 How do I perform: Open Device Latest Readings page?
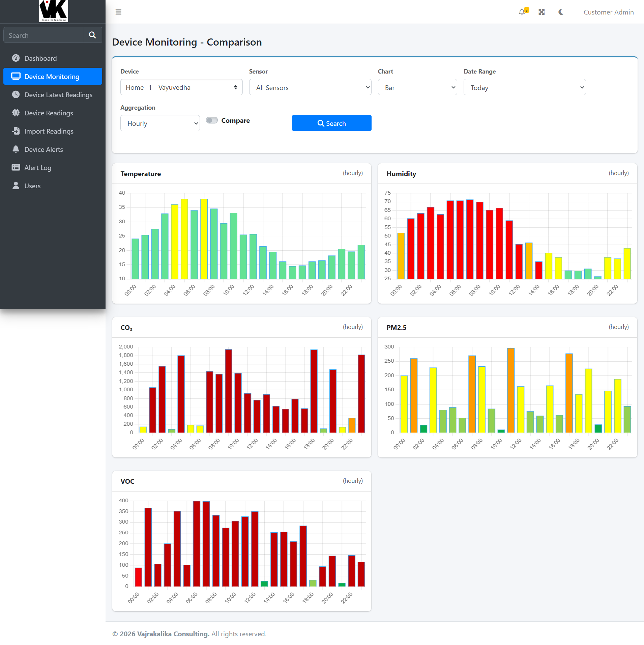click(x=53, y=94)
